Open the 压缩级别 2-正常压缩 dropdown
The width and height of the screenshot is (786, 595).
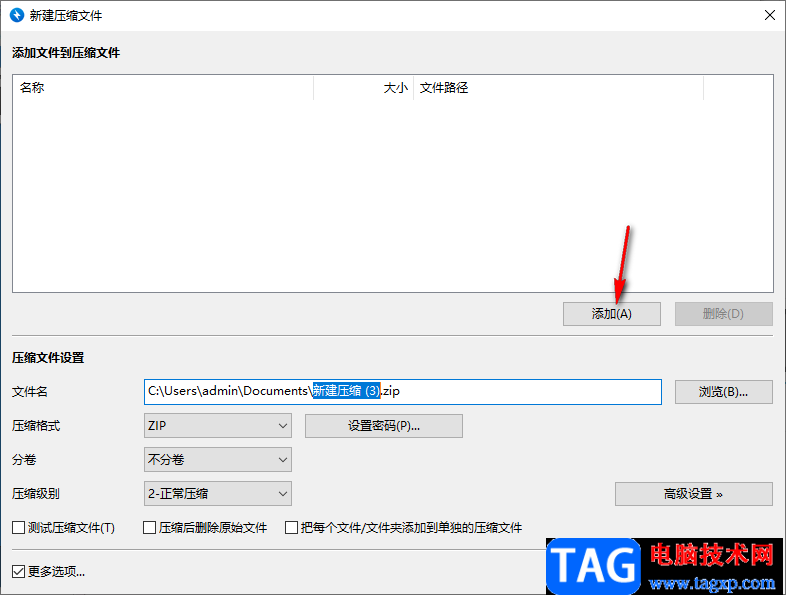point(218,494)
